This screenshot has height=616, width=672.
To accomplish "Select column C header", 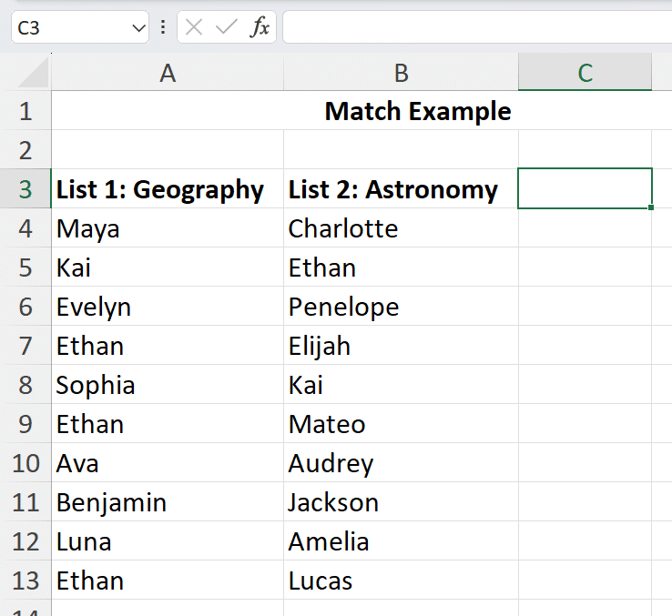I will (x=585, y=72).
